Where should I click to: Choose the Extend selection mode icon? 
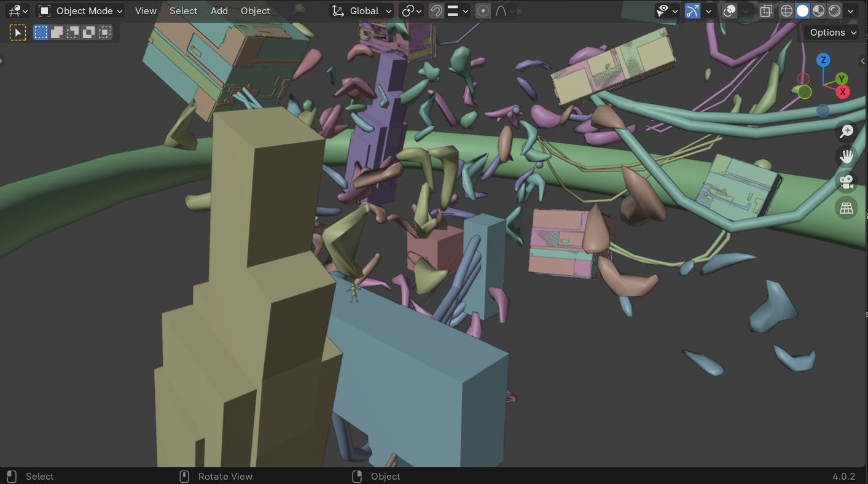57,33
